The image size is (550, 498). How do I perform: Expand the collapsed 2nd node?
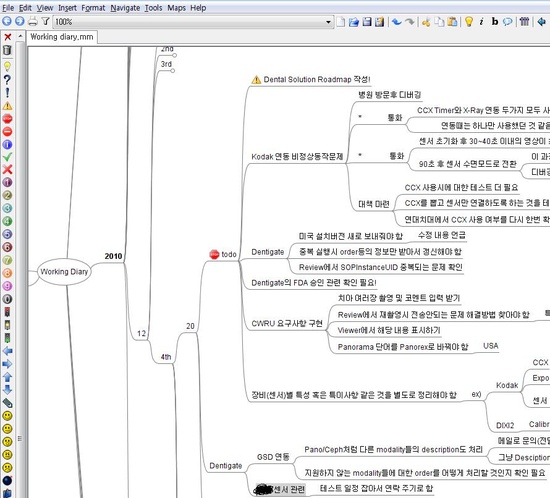tap(174, 55)
